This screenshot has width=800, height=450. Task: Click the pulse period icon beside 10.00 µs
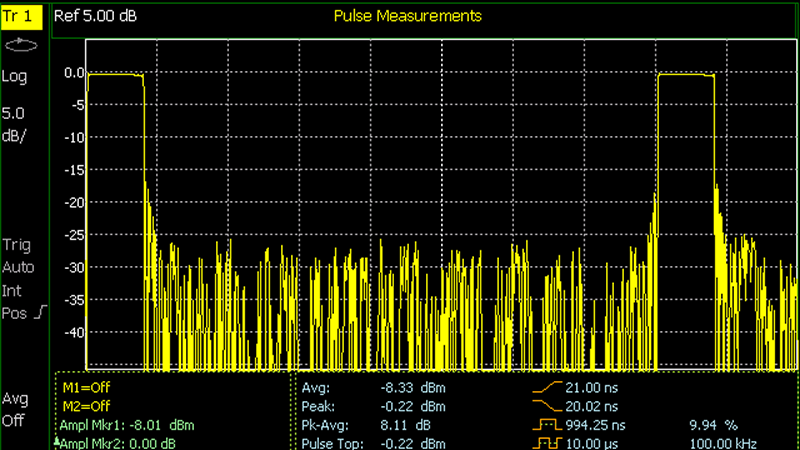549,443
